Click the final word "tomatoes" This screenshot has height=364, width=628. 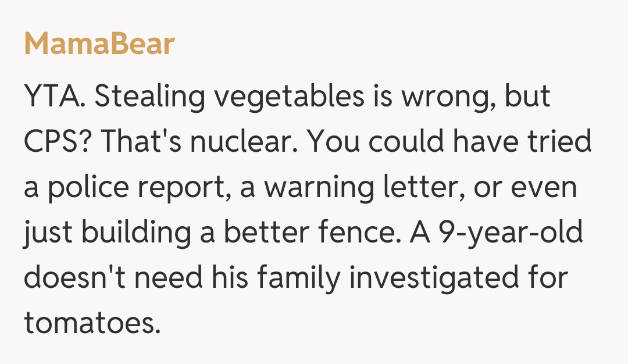tap(91, 323)
